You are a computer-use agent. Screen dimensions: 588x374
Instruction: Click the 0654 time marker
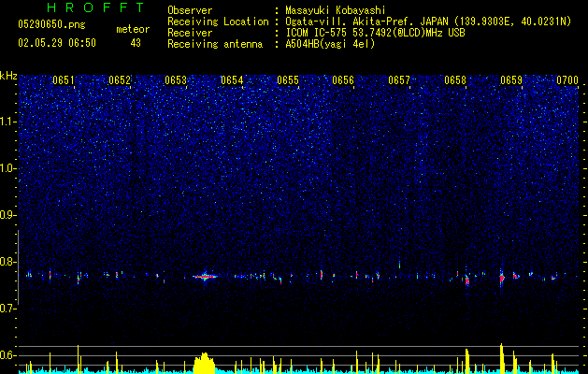tap(232, 80)
